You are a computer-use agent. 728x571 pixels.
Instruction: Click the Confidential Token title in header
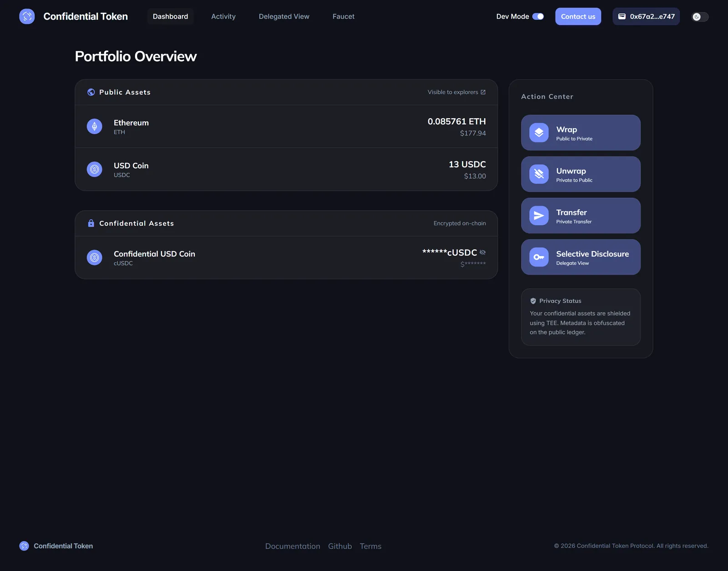86,16
